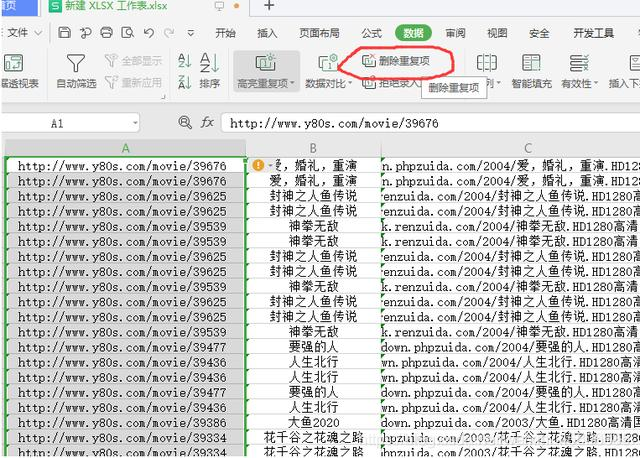Image resolution: width=640 pixels, height=458 pixels.
Task: Click the 高亮重复项 icon
Action: [265, 62]
